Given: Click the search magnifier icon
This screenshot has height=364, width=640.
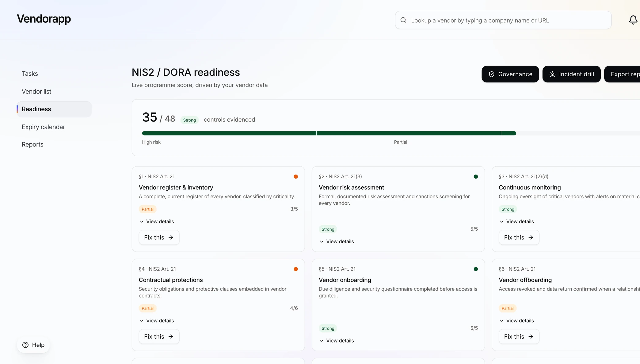Looking at the screenshot, I should coord(403,20).
